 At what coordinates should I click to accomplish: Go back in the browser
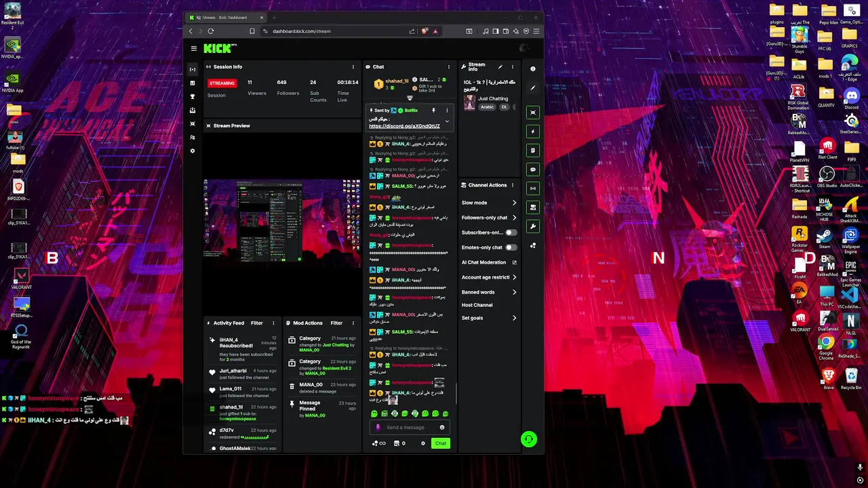(191, 31)
